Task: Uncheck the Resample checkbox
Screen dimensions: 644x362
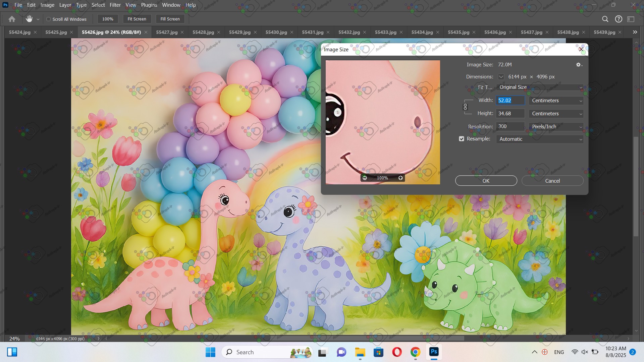Action: (462, 139)
